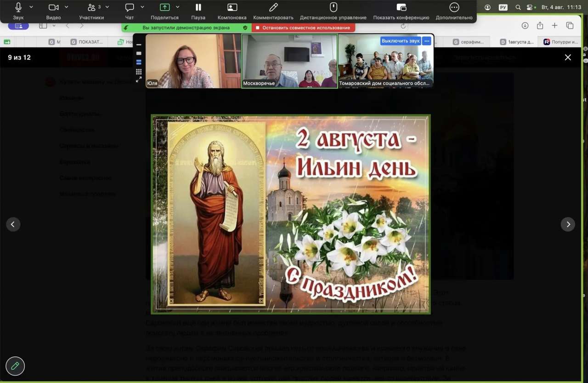Click the menu bar date 'Вт, 4 авг. 11:13'
This screenshot has width=588, height=383.
561,7
